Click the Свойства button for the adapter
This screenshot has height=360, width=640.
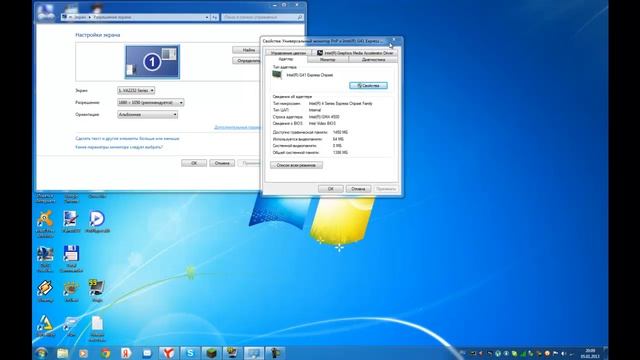368,86
